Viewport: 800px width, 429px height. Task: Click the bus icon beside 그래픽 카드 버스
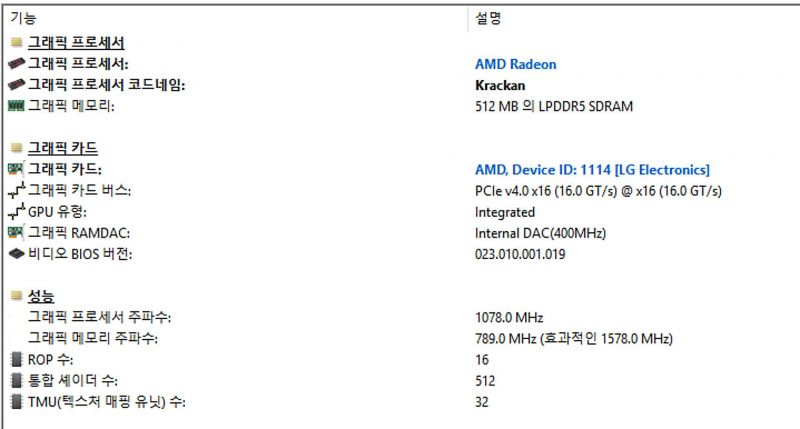16,190
